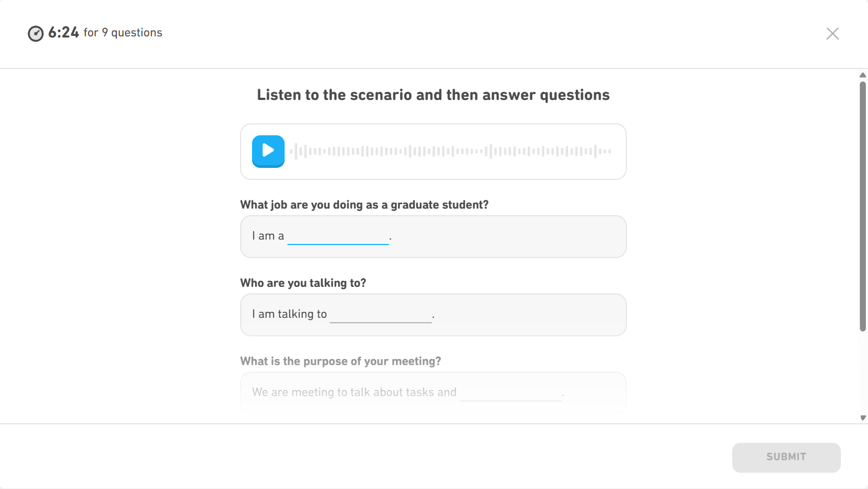Click the rounded audio player container
Image resolution: width=868 pixels, height=489 pixels.
tap(433, 152)
